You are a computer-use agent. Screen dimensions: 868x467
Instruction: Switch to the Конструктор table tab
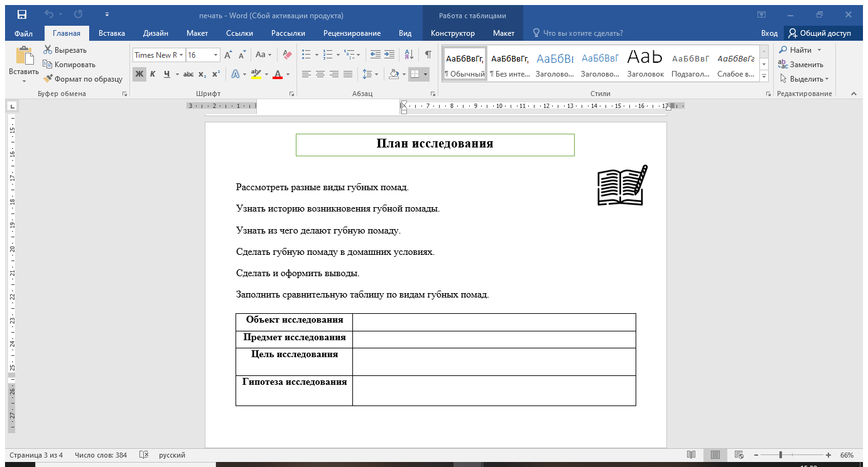(x=453, y=33)
